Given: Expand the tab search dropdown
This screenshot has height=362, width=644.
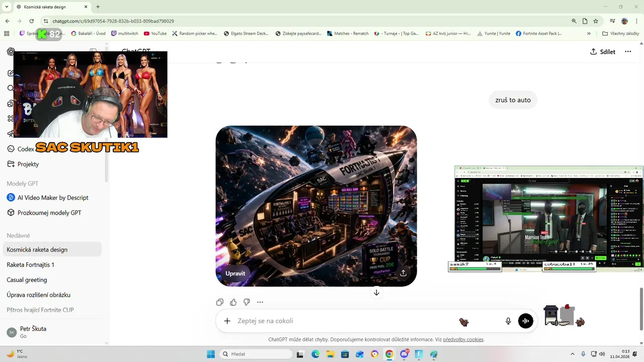Looking at the screenshot, I should tap(7, 7).
